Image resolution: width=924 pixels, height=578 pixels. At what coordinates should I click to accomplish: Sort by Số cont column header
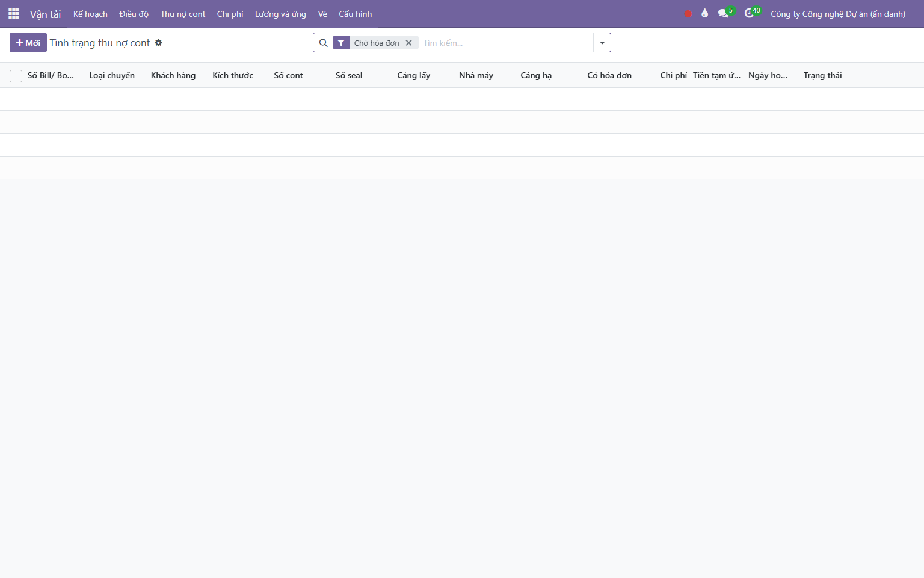[288, 75]
